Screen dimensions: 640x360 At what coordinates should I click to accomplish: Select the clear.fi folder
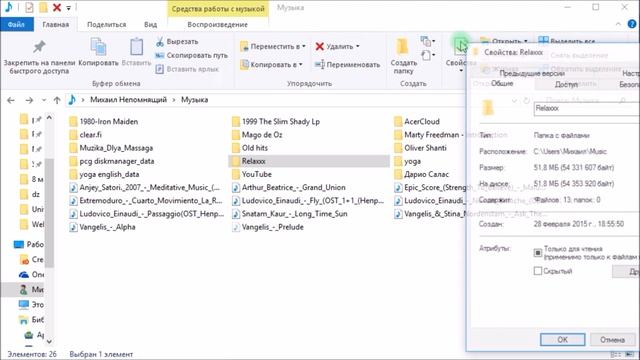coord(85,135)
